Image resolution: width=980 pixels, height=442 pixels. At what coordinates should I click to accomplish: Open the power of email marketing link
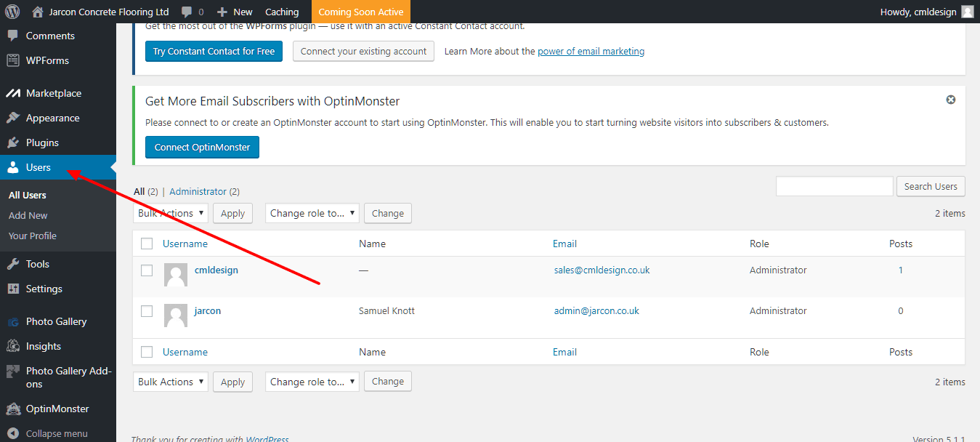[591, 51]
